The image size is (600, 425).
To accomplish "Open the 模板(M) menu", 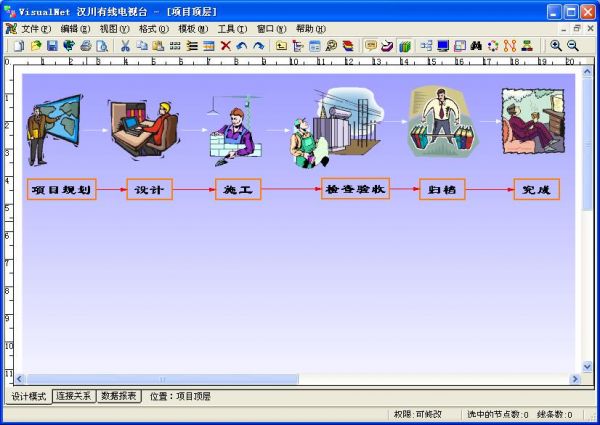I will click(x=193, y=29).
